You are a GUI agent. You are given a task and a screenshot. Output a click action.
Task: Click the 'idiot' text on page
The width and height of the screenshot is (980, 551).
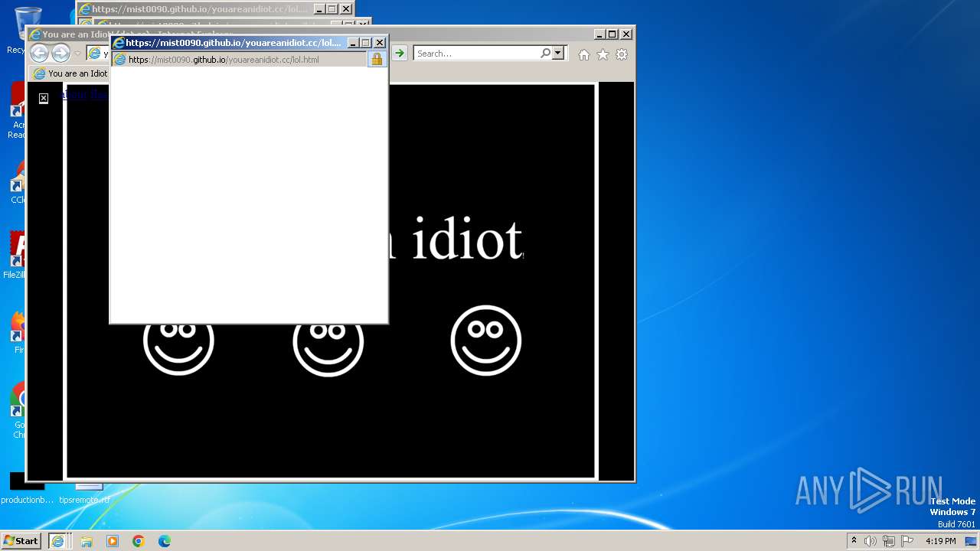click(x=467, y=239)
